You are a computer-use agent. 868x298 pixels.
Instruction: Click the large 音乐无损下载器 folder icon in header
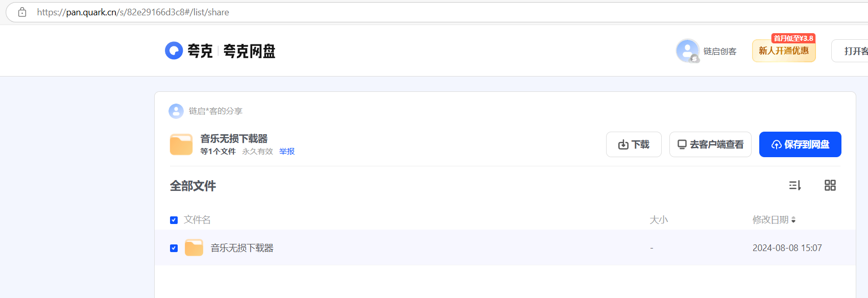181,144
